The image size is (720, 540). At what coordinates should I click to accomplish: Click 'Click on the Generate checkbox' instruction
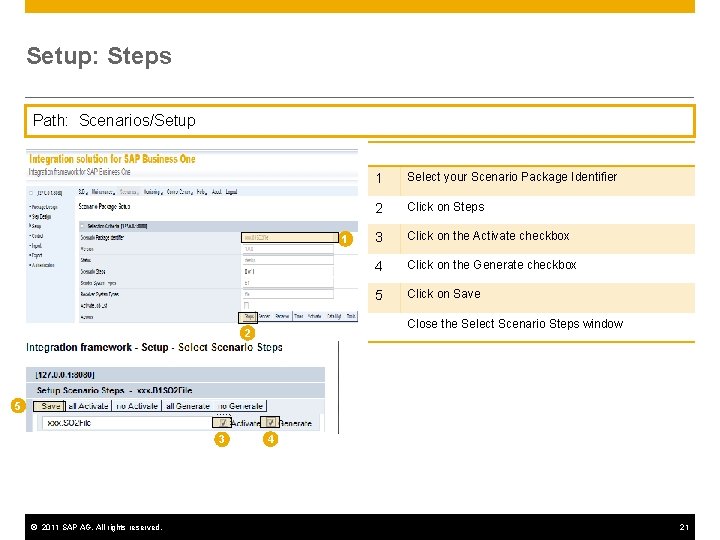[492, 265]
